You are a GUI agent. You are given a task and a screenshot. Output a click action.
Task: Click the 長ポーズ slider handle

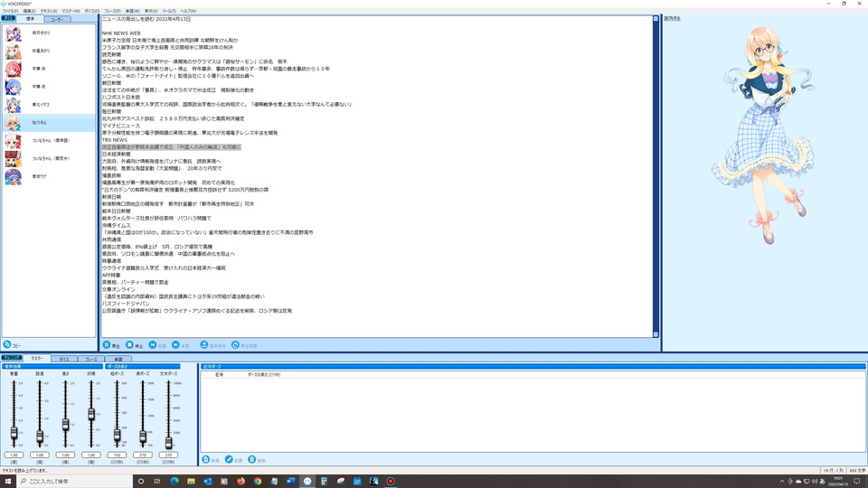coord(143,436)
